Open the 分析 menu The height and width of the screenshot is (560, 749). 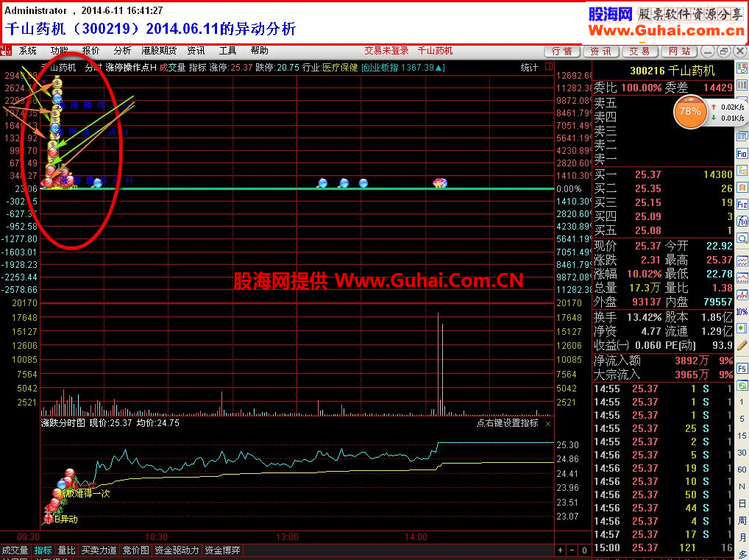pos(122,51)
